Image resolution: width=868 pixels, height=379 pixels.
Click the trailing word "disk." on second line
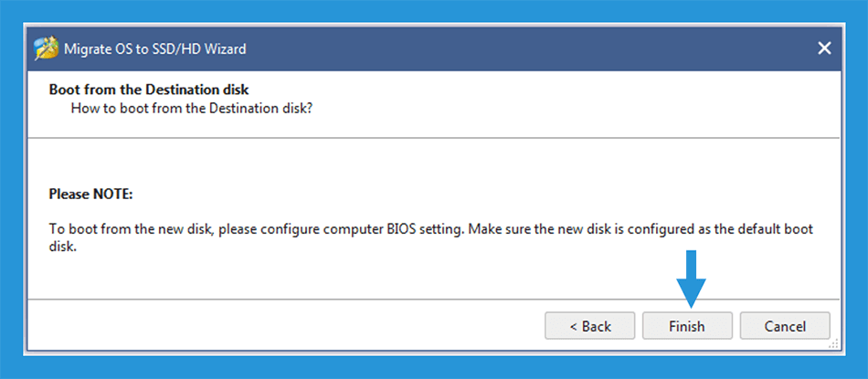(62, 247)
